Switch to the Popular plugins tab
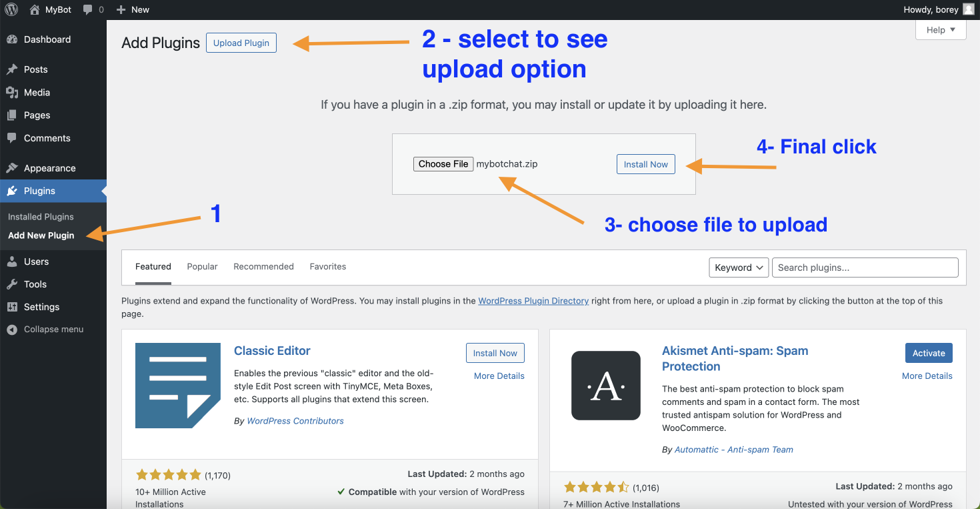 202,266
